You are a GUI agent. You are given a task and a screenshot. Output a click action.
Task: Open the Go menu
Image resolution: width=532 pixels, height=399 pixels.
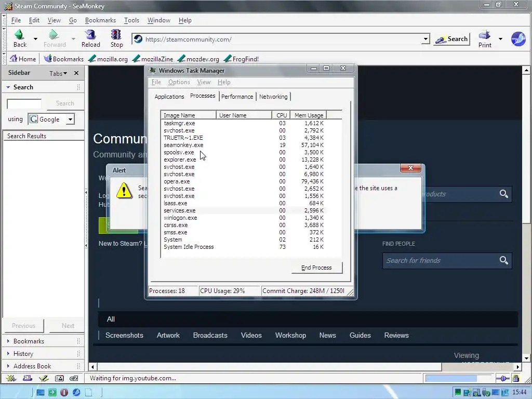pyautogui.click(x=73, y=20)
